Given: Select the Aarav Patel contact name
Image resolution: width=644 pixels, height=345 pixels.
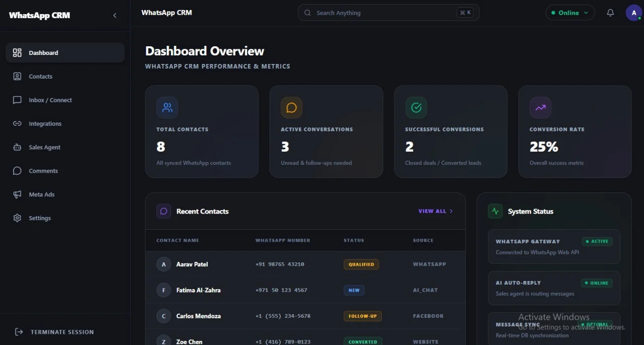Looking at the screenshot, I should pos(192,264).
